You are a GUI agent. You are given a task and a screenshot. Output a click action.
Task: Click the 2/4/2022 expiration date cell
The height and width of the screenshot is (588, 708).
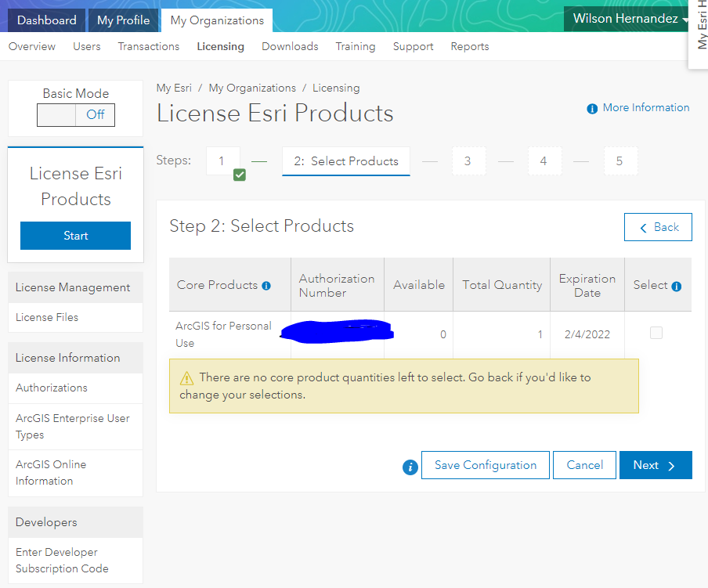pos(587,334)
